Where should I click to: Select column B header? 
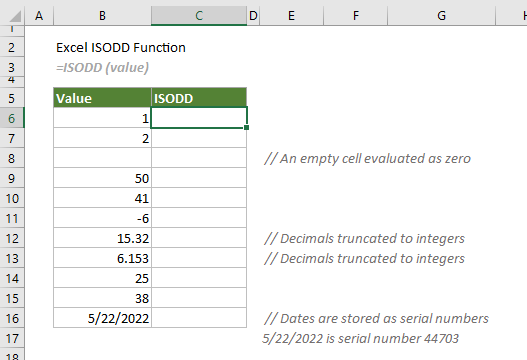[102, 15]
